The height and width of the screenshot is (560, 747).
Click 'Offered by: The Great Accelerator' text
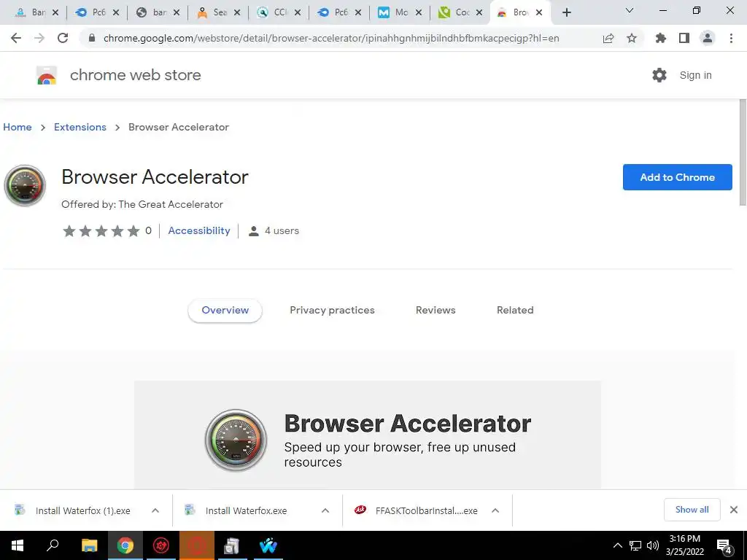(x=142, y=205)
